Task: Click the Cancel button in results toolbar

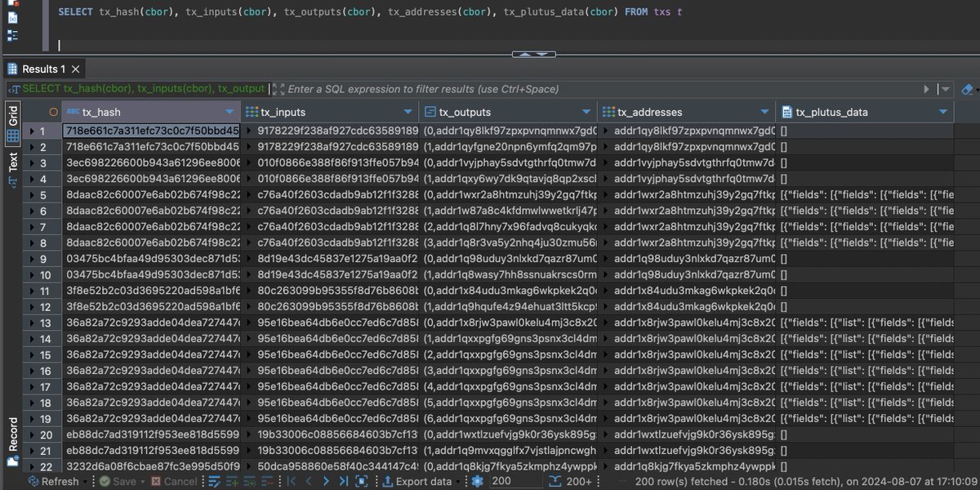Action: pyautogui.click(x=173, y=482)
